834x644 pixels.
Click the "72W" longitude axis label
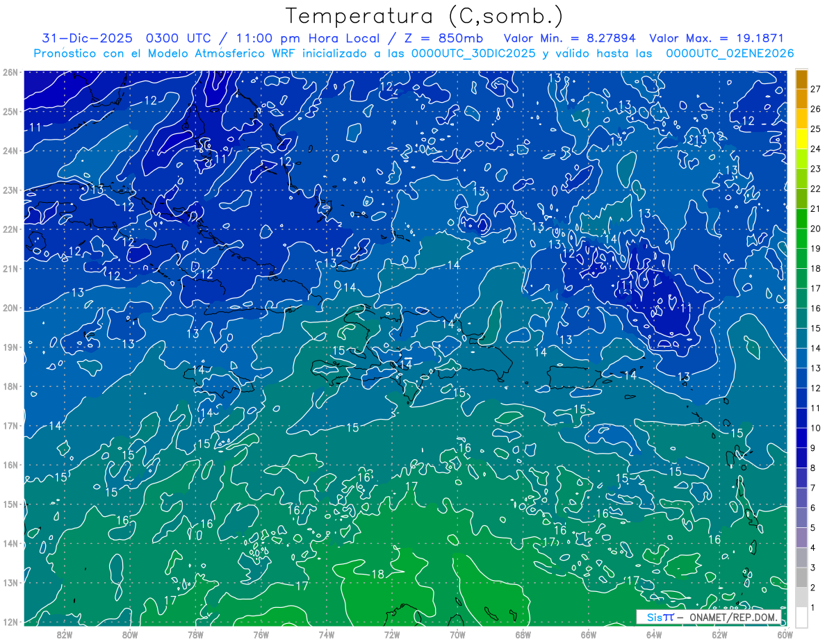pyautogui.click(x=392, y=634)
